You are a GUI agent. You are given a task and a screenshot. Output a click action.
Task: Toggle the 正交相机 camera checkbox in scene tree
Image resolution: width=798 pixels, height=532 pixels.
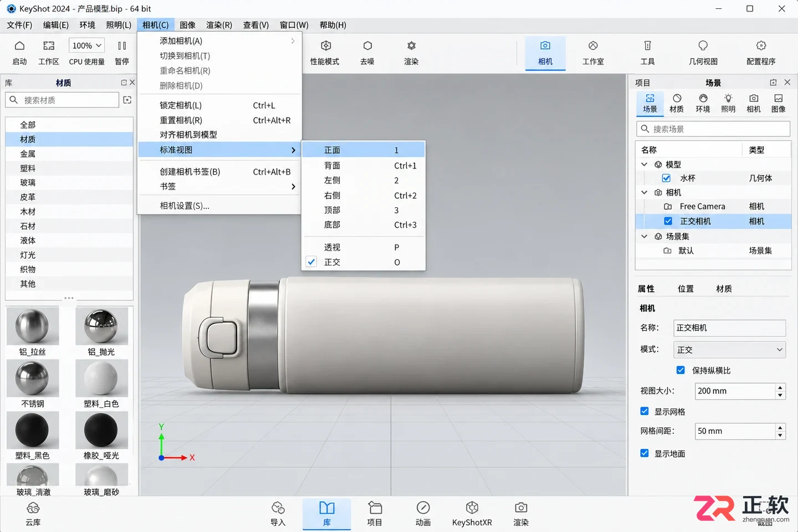coord(668,221)
